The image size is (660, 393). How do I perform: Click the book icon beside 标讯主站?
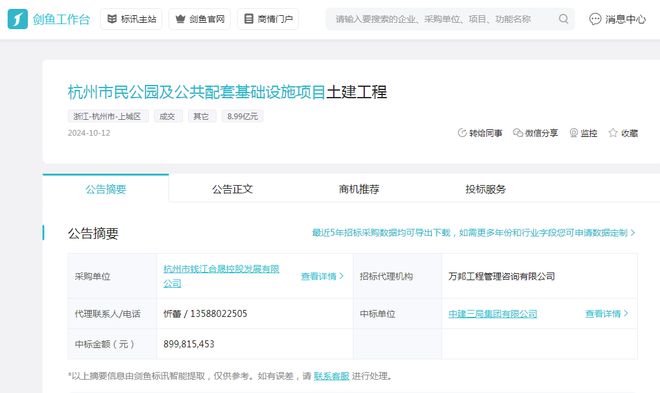pyautogui.click(x=112, y=19)
